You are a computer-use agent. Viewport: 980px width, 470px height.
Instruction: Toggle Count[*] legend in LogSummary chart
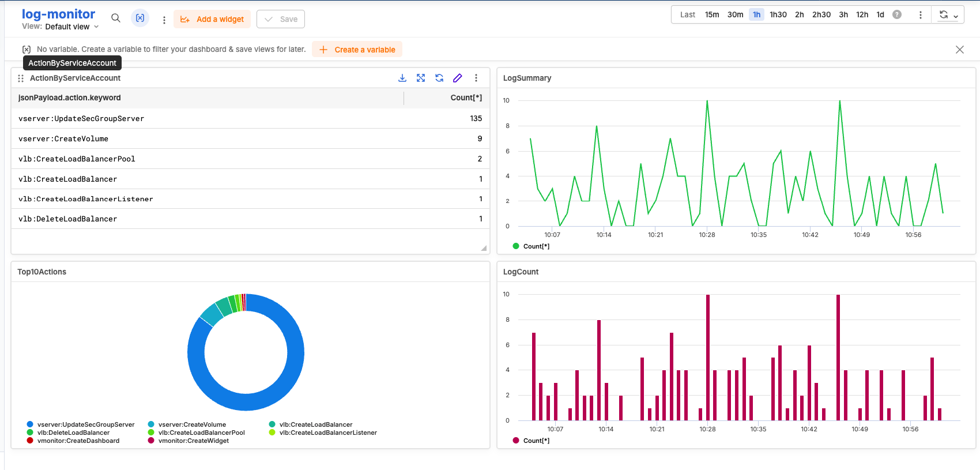tap(536, 246)
